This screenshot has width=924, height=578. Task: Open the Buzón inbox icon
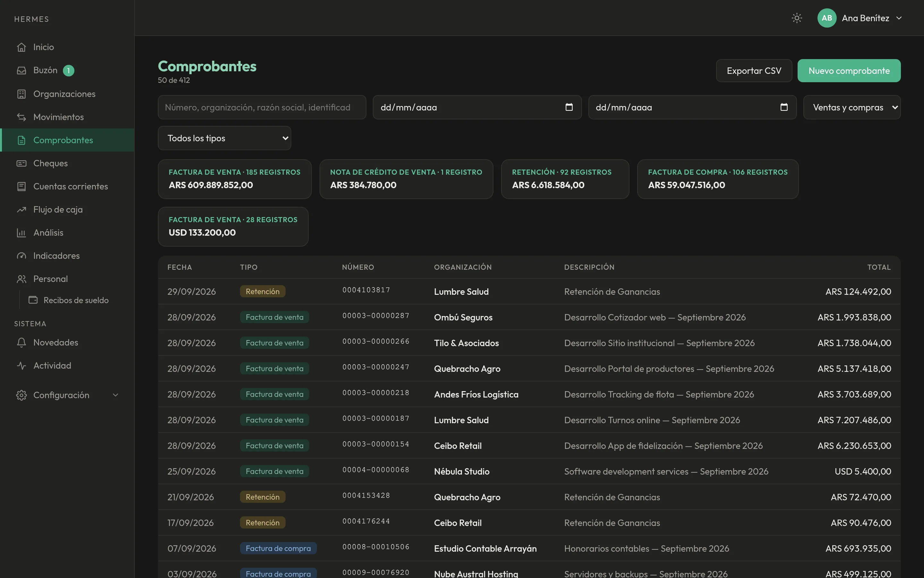(21, 70)
